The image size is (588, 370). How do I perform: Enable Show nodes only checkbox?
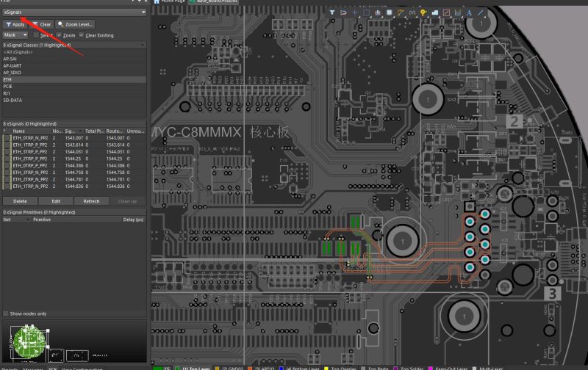pos(7,313)
